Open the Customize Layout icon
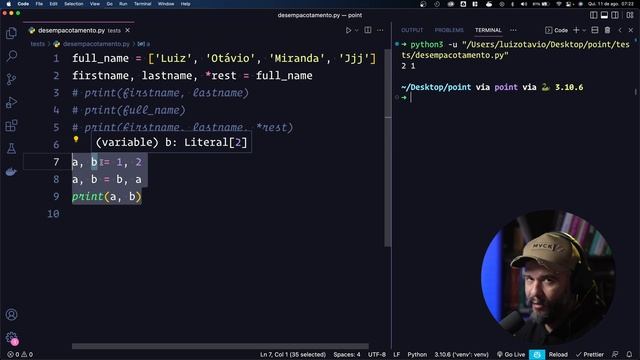Screen dimensions: 640x360 [x=630, y=15]
